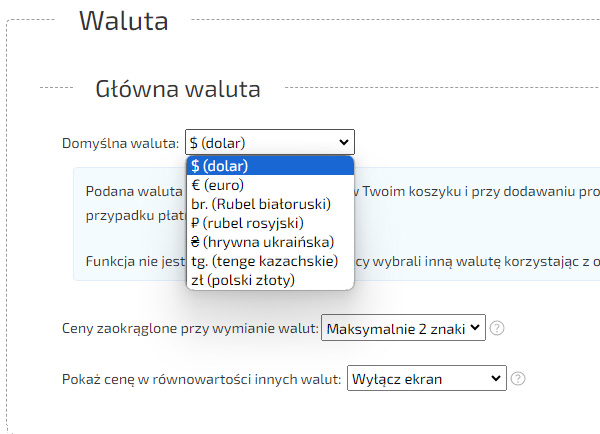
Task: Open the help icon beside price rounding
Action: pyautogui.click(x=497, y=328)
